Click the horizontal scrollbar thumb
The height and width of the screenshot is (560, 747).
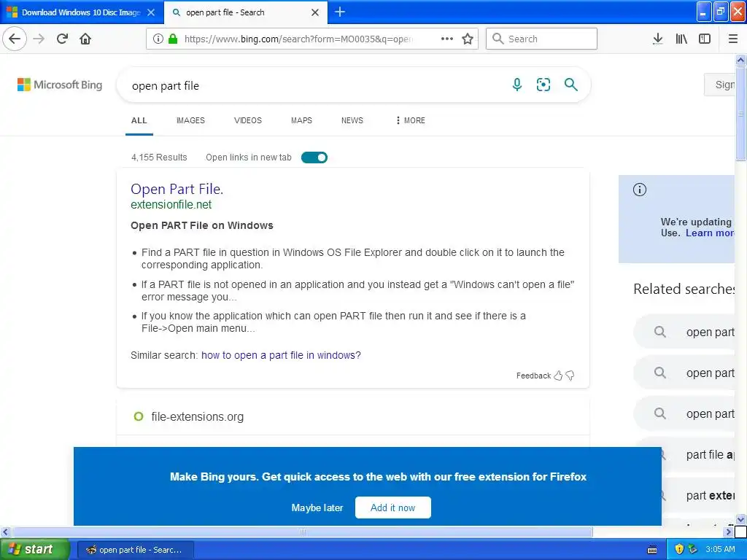pyautogui.click(x=302, y=532)
